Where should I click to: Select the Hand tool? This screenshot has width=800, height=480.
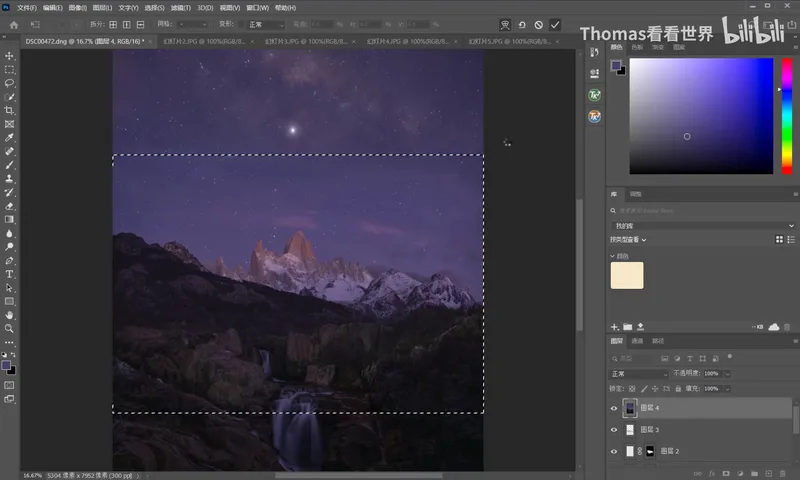click(9, 315)
